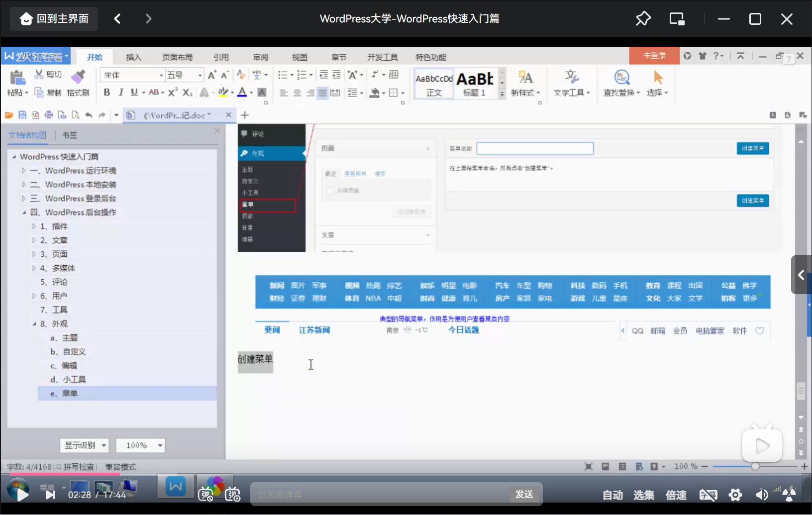Click the save icon in quick toolbar

22,115
